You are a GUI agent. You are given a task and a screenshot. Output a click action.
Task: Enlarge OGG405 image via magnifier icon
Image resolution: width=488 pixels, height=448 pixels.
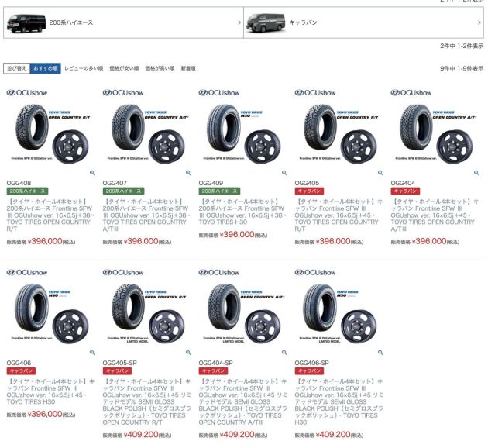click(380, 173)
